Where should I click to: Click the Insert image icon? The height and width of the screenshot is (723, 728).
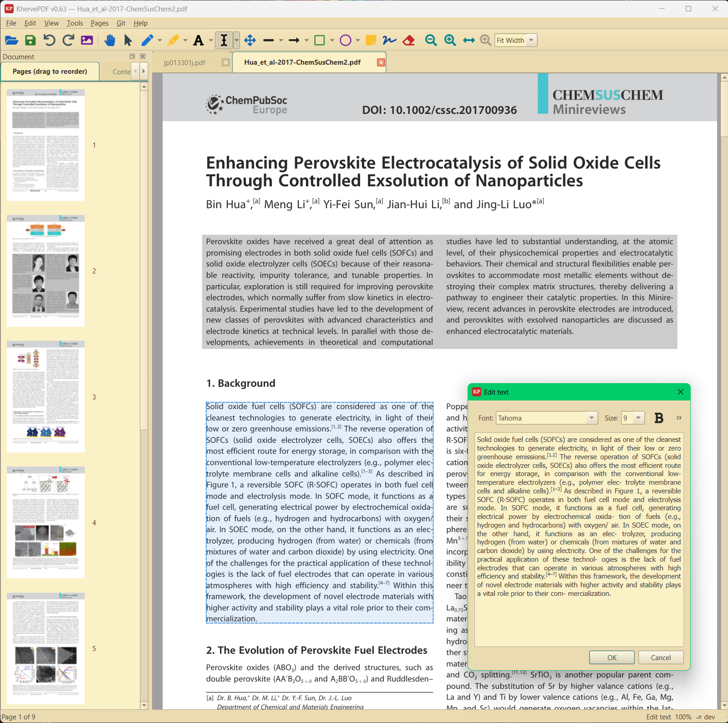tap(87, 40)
